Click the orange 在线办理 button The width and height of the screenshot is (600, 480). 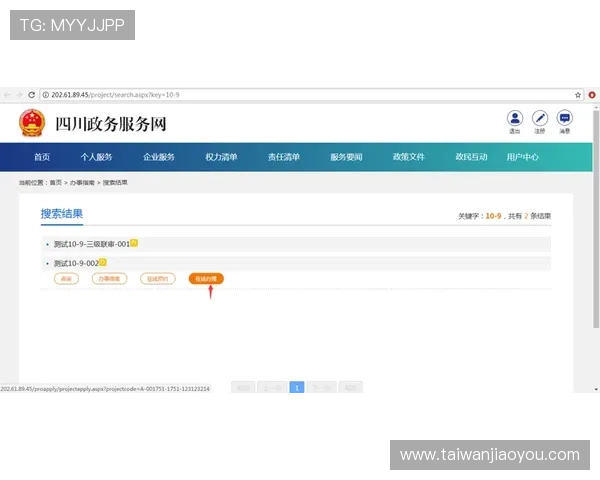[206, 279]
